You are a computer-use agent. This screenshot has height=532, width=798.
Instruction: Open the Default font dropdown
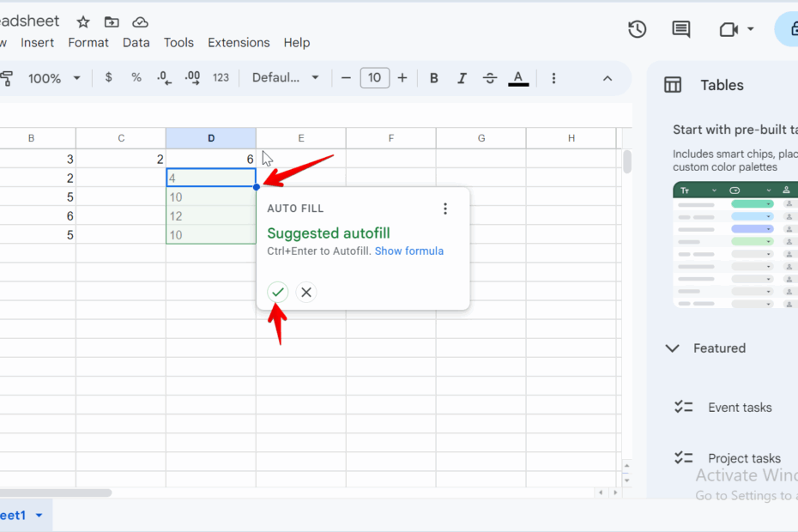tap(286, 77)
